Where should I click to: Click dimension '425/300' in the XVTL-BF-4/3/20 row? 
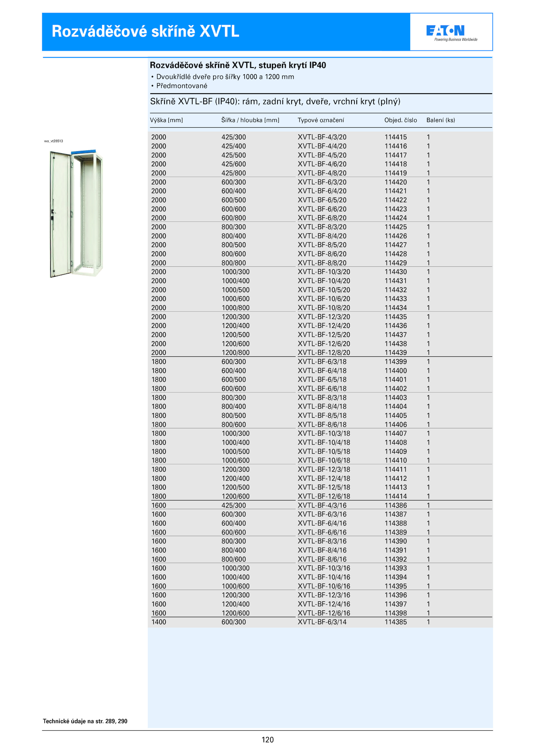coord(233,137)
